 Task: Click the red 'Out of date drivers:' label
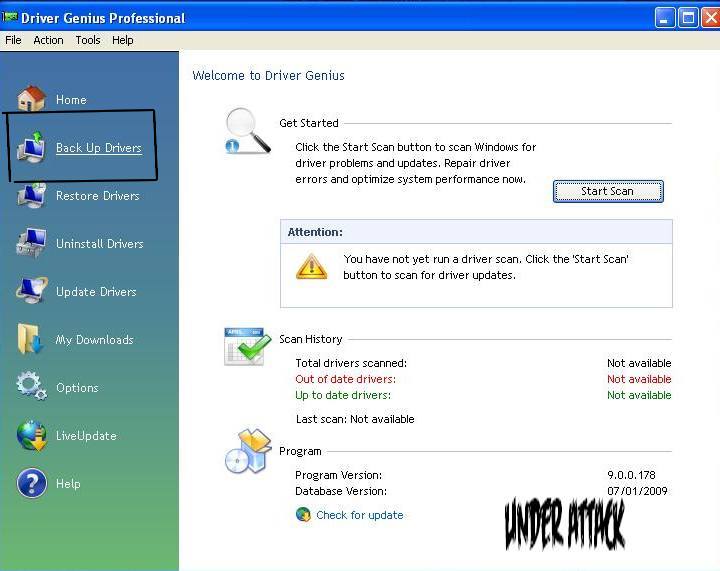345,379
